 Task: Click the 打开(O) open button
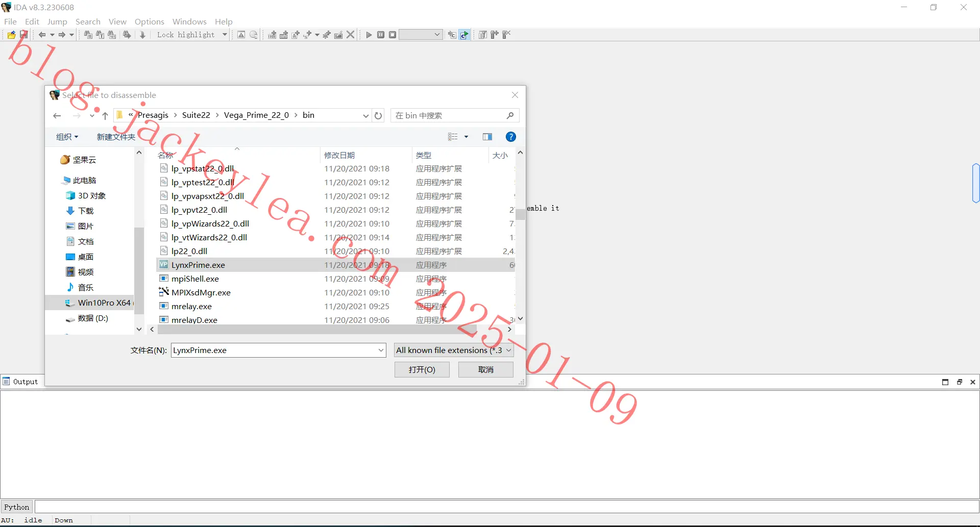(422, 369)
